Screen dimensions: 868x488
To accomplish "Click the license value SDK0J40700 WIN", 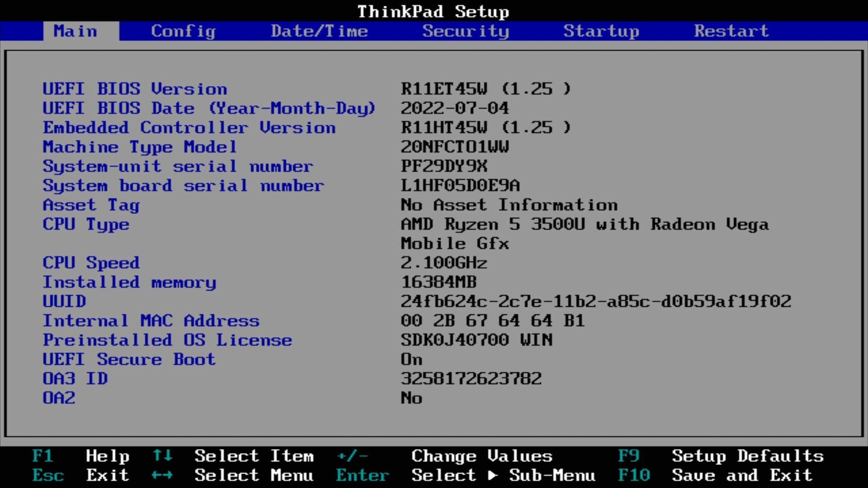I will (x=476, y=340).
